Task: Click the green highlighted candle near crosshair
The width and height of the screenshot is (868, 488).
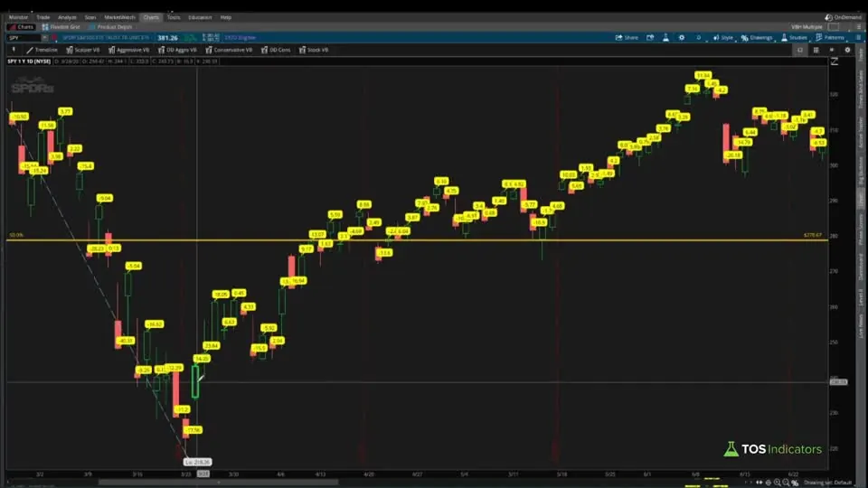Action: 195,381
